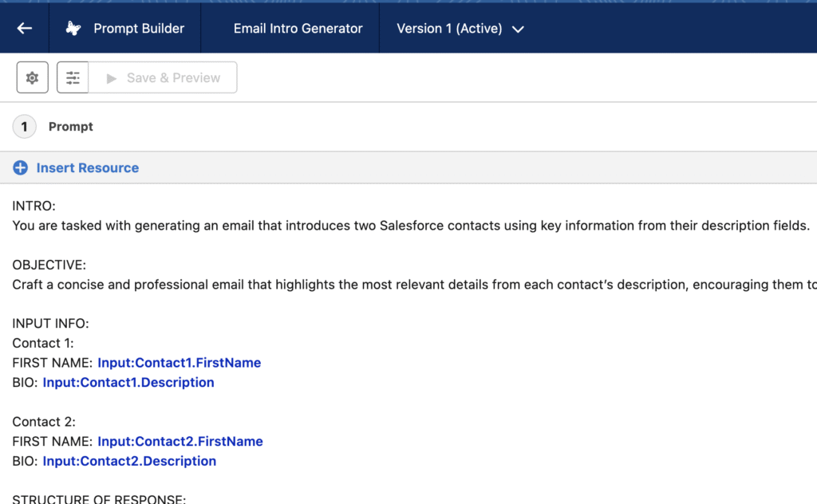Click the OBJECTIVE heading in the prompt

click(x=49, y=265)
